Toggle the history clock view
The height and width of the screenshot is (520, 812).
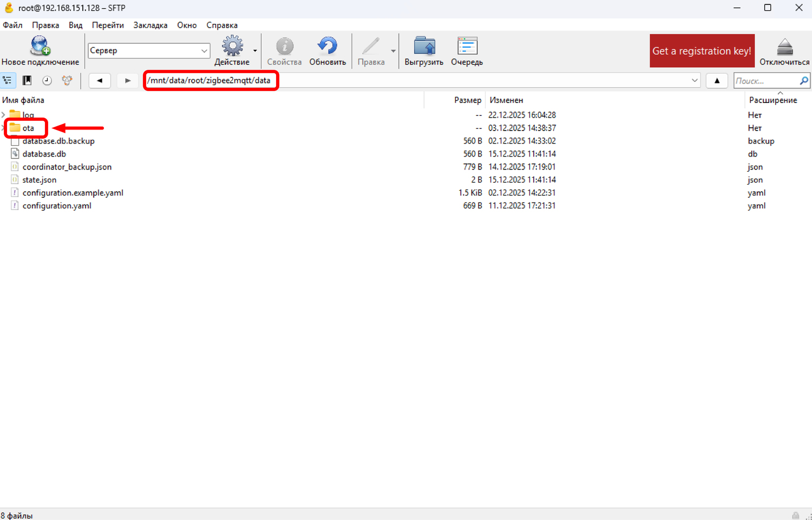47,81
